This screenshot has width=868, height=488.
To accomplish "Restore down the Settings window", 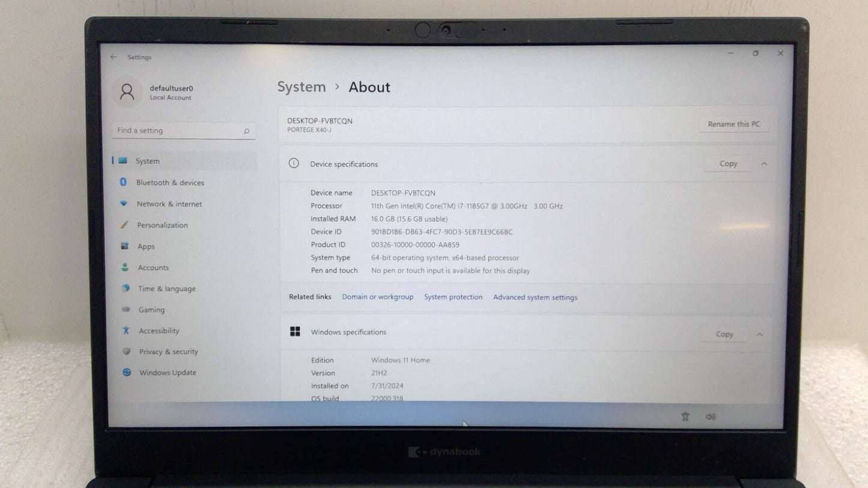I will pos(756,53).
